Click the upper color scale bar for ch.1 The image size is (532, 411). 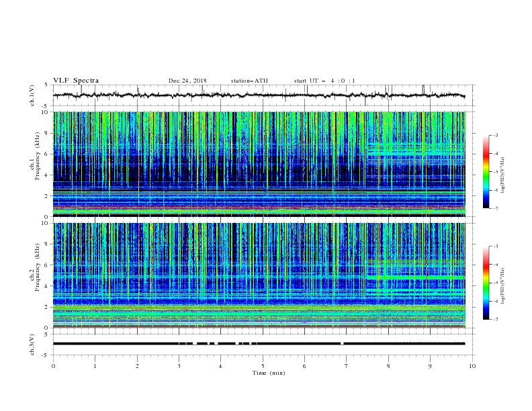486,172
